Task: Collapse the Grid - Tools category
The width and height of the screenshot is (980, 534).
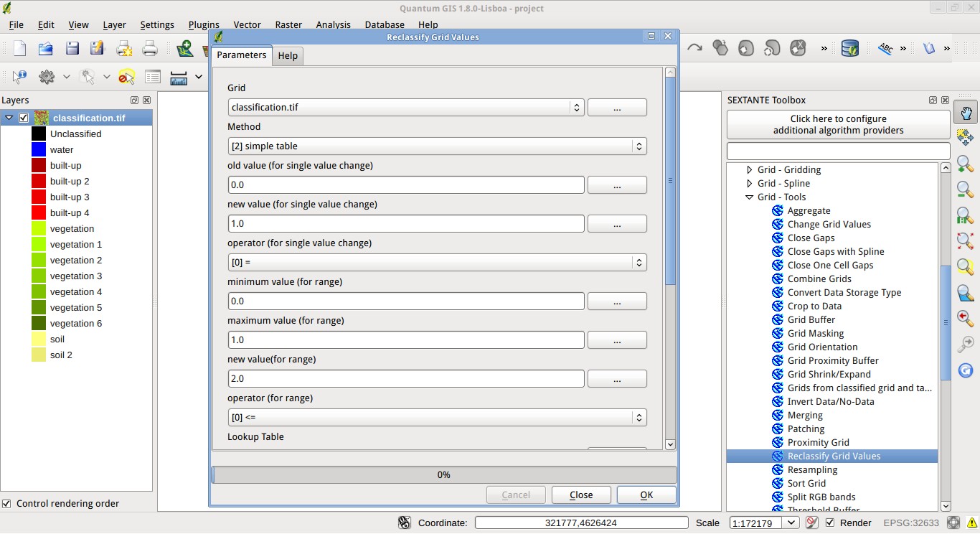Action: pyautogui.click(x=749, y=197)
